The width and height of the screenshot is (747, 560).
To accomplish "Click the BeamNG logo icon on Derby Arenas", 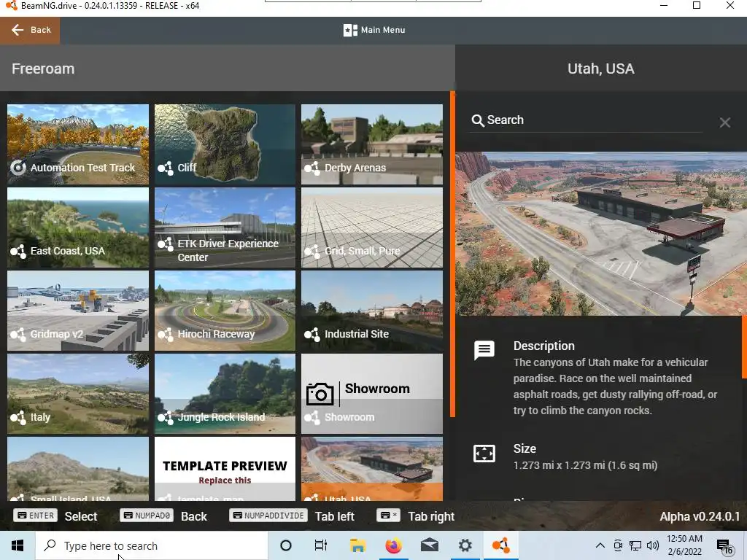I will [x=312, y=168].
